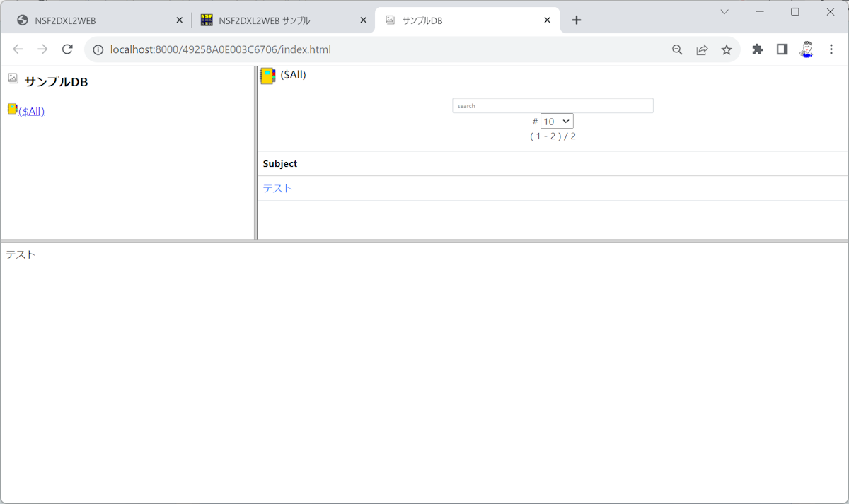View site information icon in address bar
849x504 pixels.
[98, 49]
